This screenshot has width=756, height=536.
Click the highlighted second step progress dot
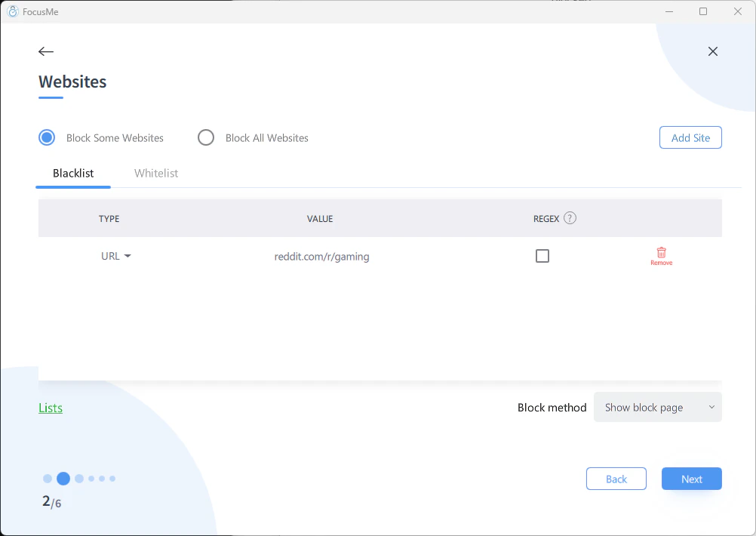click(63, 479)
